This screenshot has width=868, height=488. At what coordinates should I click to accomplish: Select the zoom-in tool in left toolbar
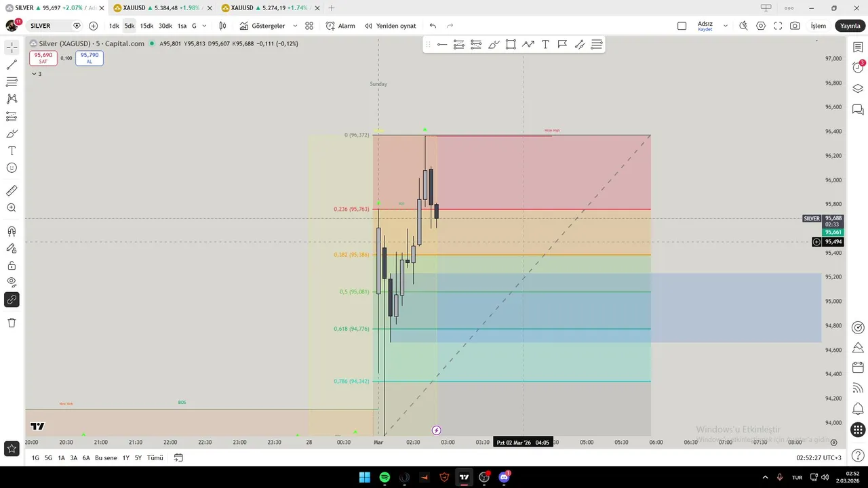click(x=12, y=208)
